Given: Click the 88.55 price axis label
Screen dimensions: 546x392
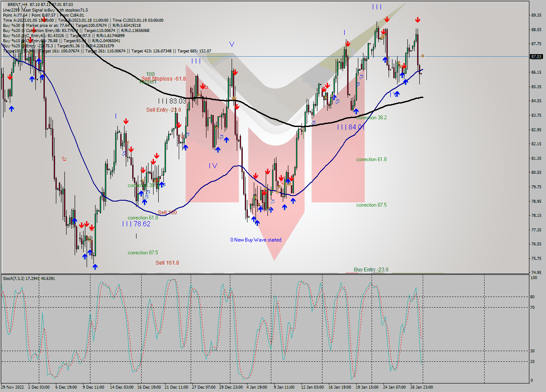Looking at the screenshot, I should point(537,30).
